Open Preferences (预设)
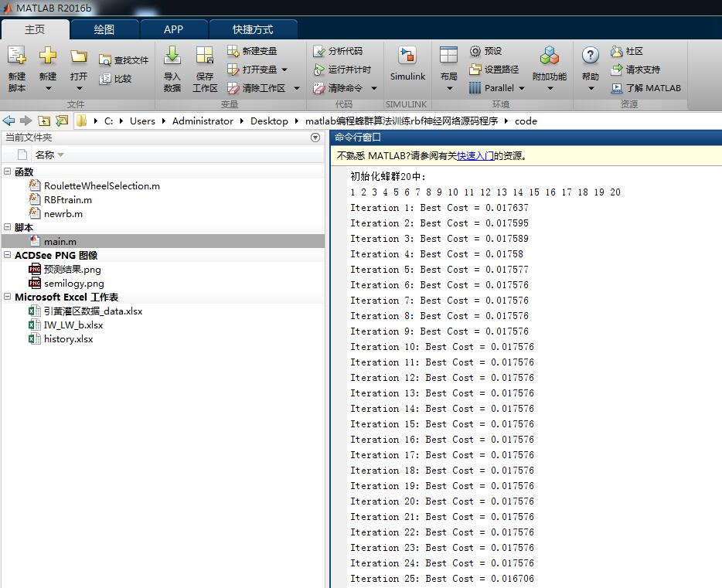 click(x=485, y=51)
